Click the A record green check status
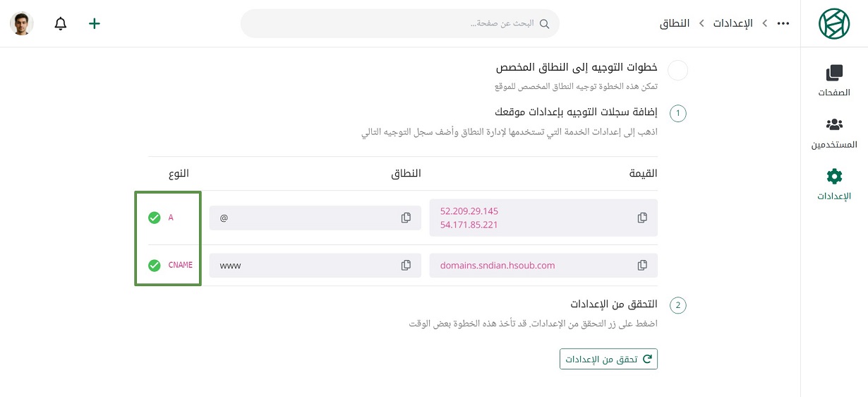This screenshot has width=868, height=397. (x=155, y=218)
